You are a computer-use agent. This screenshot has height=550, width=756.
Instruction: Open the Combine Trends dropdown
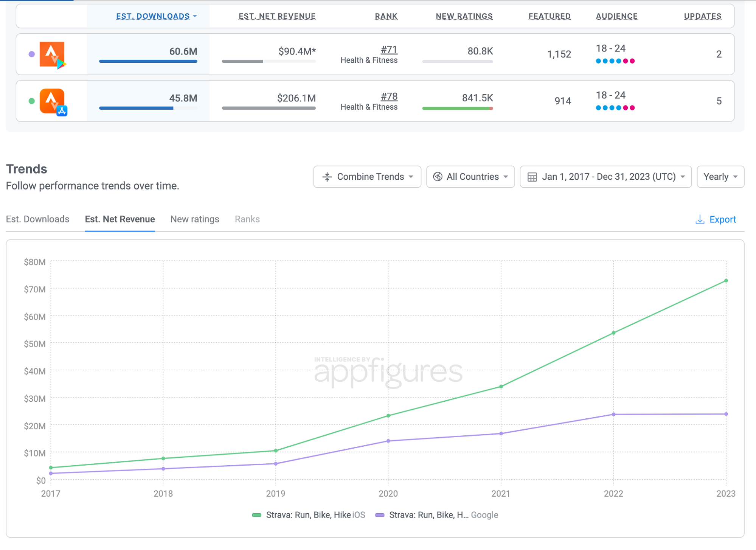367,177
